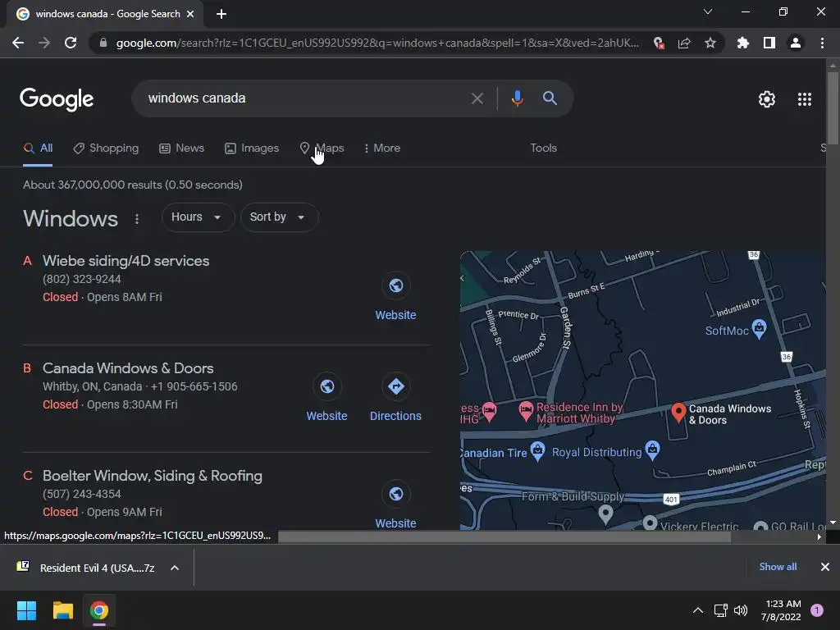Reload the Google search page

(x=71, y=43)
